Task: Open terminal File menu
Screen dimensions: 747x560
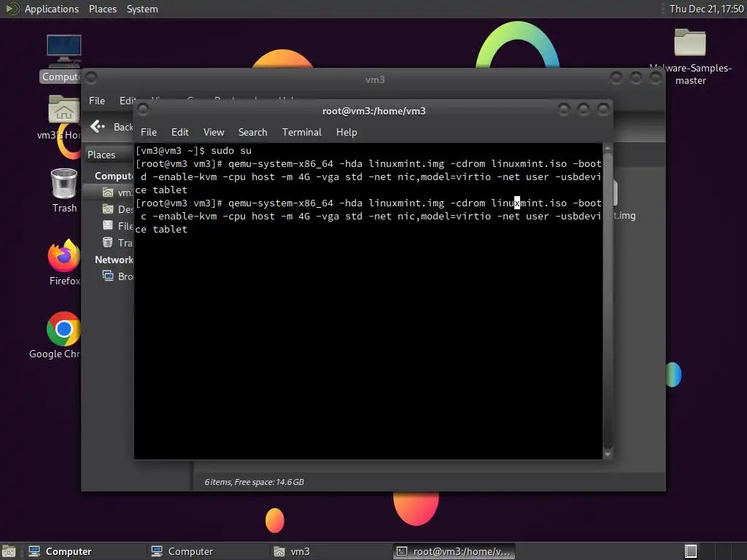Action: [149, 133]
